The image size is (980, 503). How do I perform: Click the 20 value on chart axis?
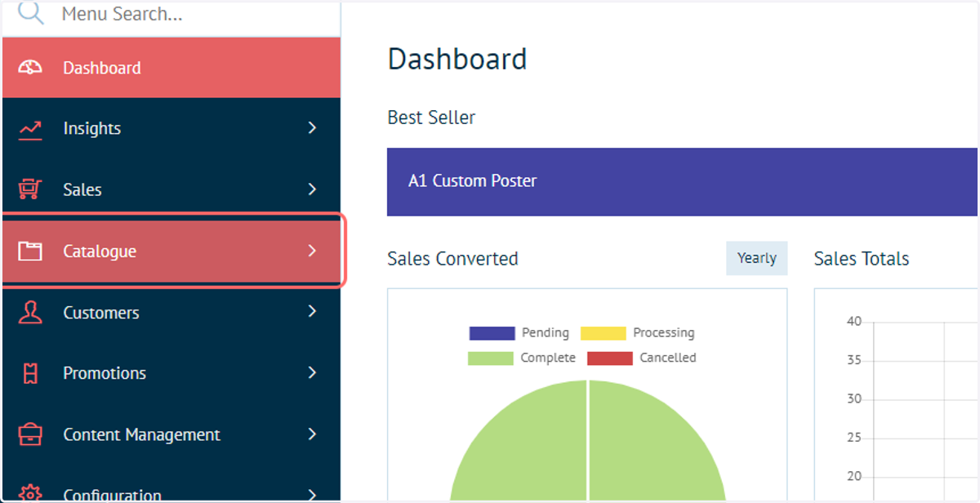tap(854, 476)
